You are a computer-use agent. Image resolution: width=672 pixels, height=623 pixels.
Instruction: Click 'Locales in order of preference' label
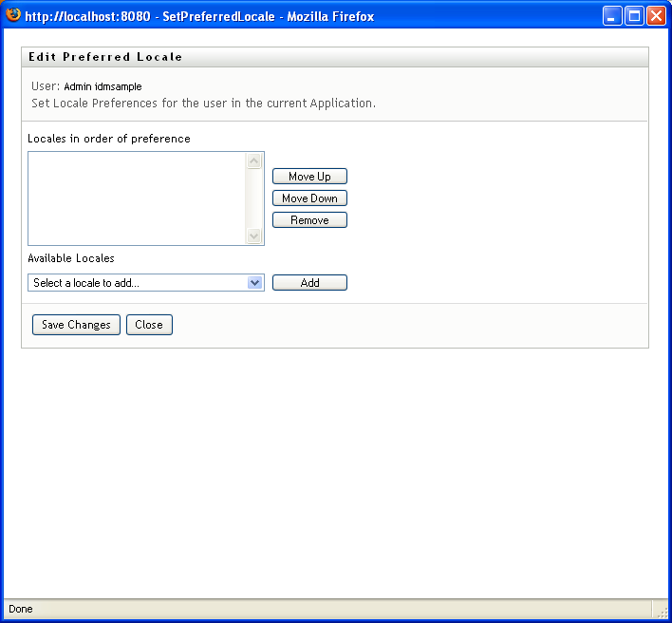click(x=109, y=139)
